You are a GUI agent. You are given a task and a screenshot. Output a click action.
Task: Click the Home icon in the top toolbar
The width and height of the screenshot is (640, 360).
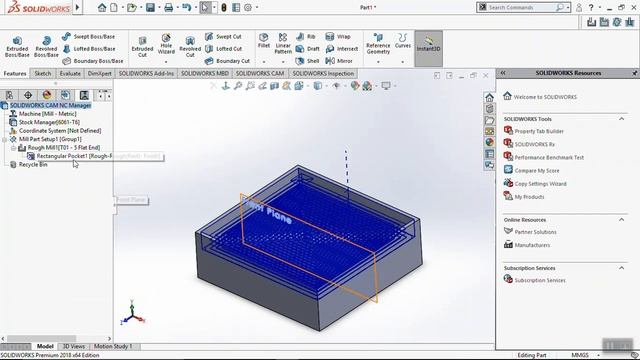102,7
